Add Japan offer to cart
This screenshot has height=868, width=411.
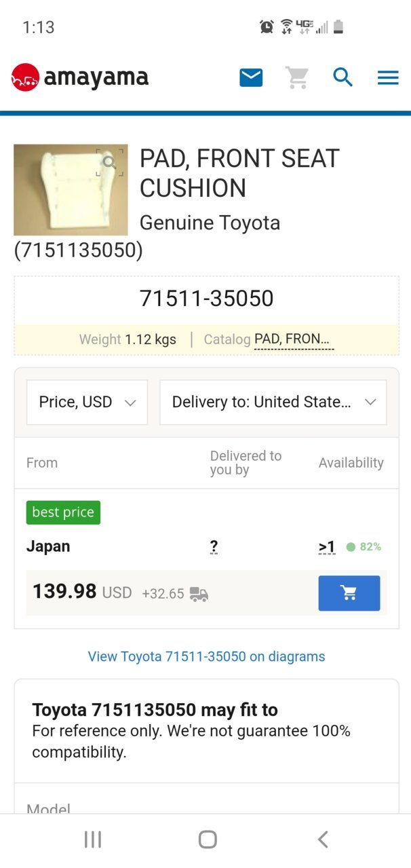pos(349,593)
